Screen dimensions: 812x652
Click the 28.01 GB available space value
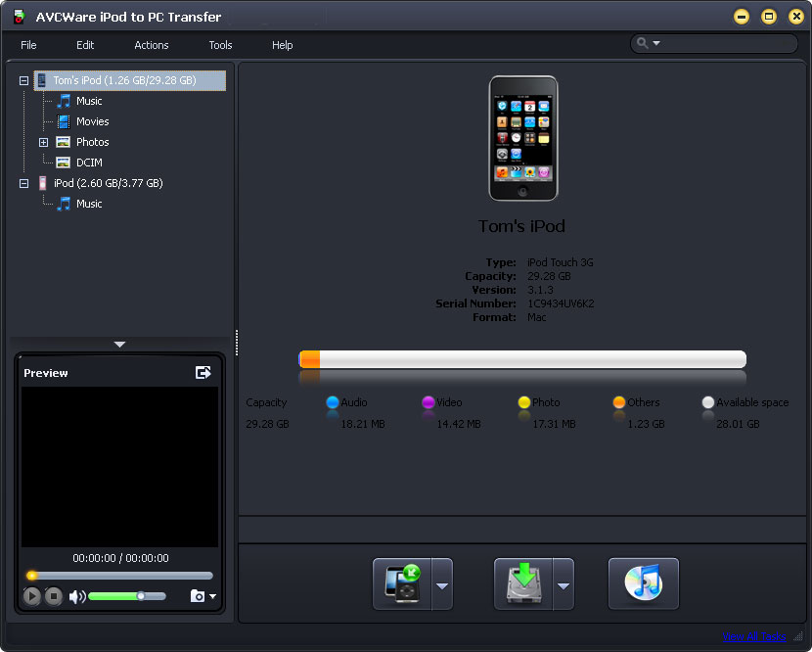coord(738,424)
